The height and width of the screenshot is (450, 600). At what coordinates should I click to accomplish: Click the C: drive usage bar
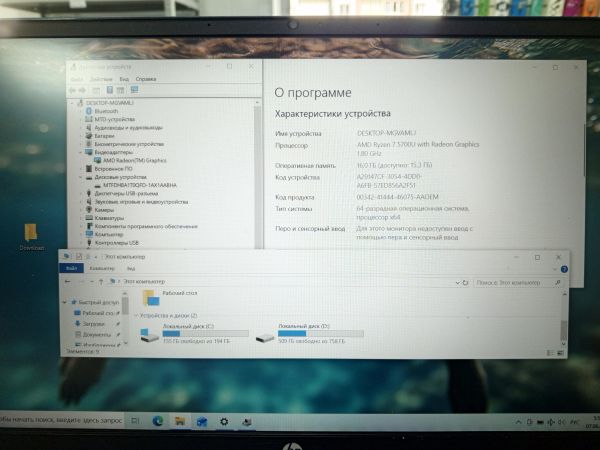pyautogui.click(x=205, y=334)
